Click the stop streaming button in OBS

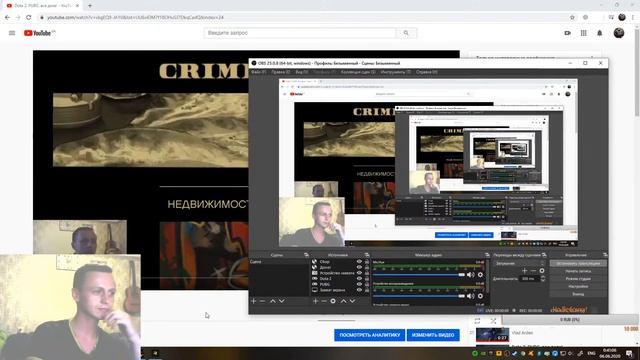click(578, 263)
